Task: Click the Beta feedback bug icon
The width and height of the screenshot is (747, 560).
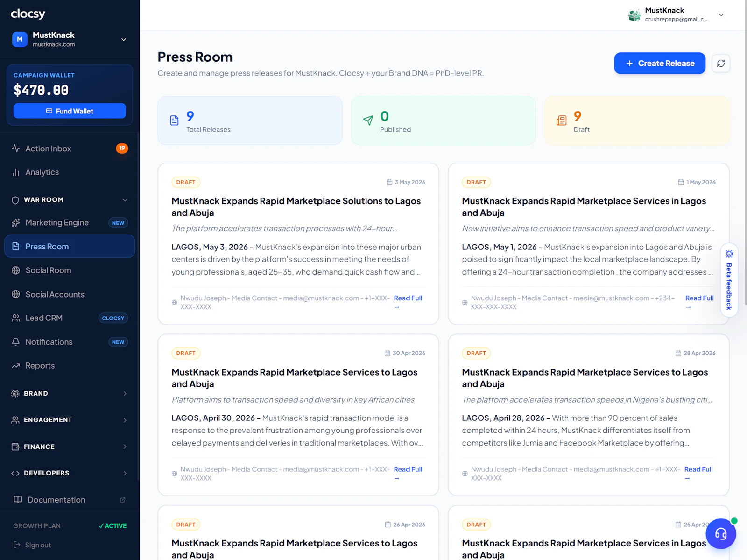Action: pyautogui.click(x=729, y=254)
